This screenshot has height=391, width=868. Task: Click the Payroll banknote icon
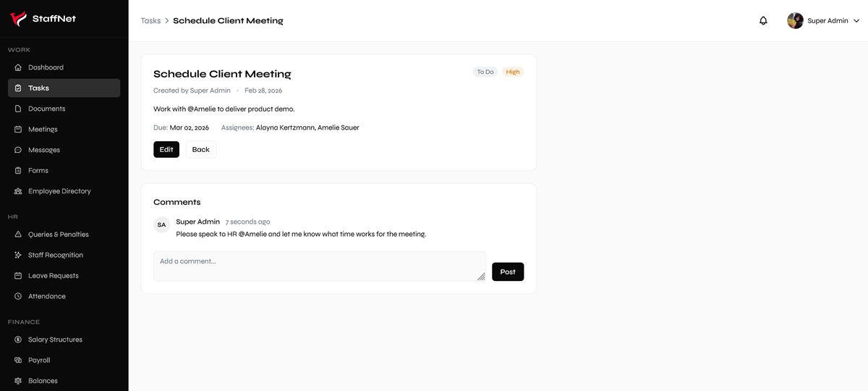click(18, 360)
